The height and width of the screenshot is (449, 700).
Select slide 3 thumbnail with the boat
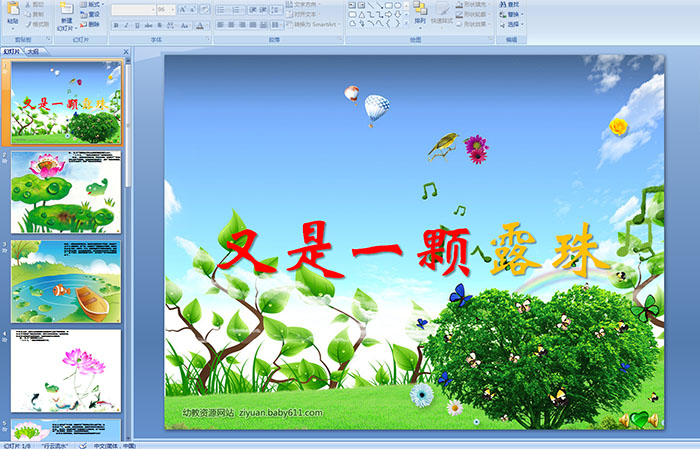[x=66, y=281]
